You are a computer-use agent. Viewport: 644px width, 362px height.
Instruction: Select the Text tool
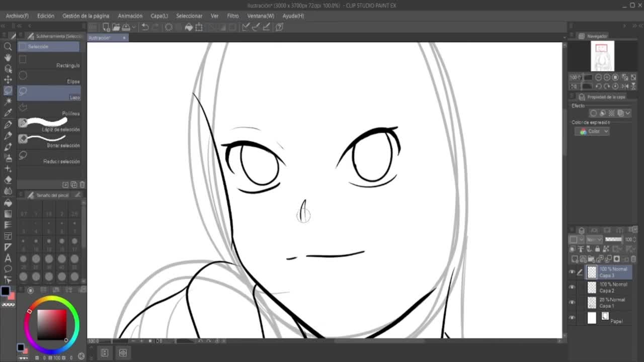(x=8, y=258)
